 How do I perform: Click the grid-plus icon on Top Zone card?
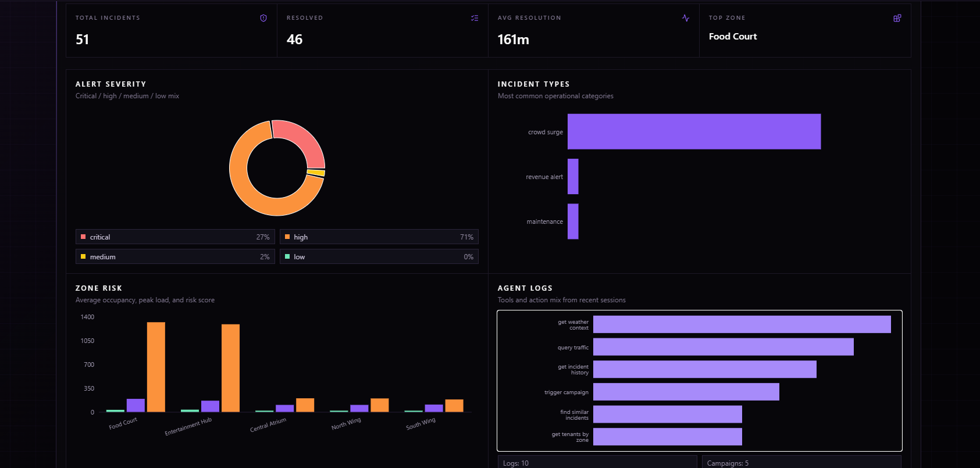click(x=897, y=18)
